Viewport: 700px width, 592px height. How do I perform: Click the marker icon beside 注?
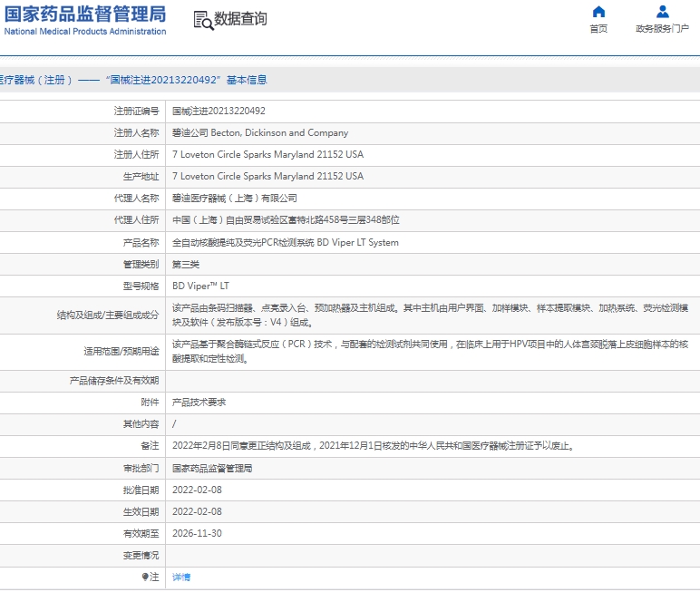click(145, 577)
